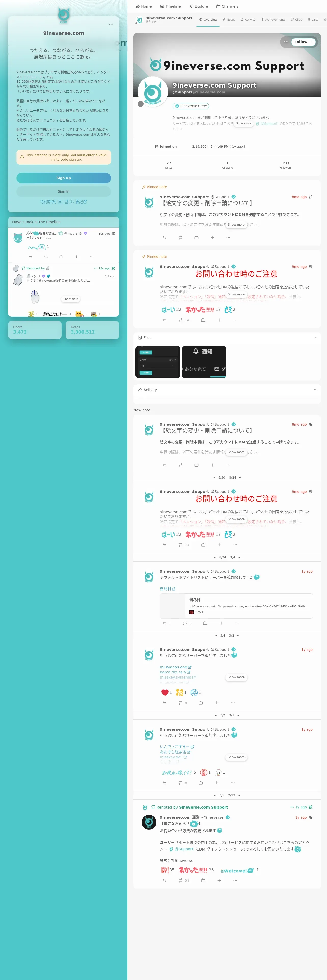The image size is (327, 980).
Task: Open the 9ineverse.com 運営 avatar
Action: (149, 823)
